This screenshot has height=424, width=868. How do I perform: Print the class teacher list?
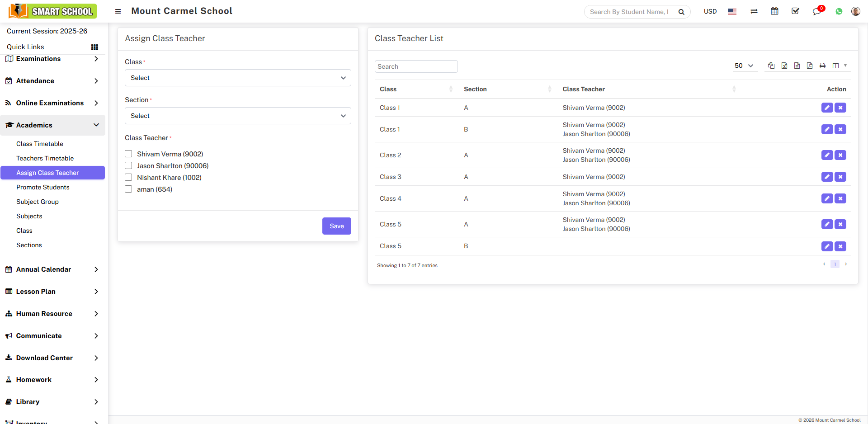tap(822, 66)
